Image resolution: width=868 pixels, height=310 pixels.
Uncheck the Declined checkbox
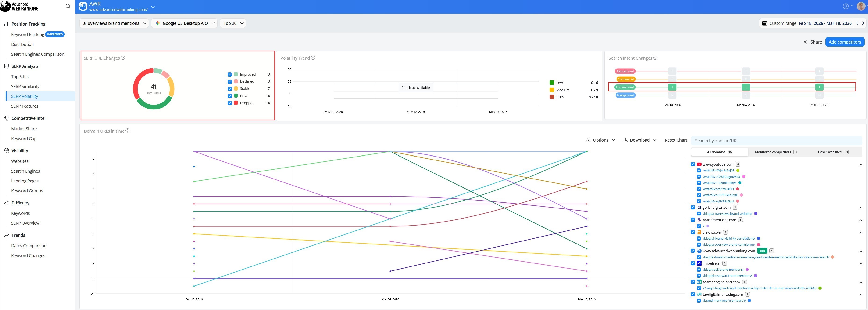[230, 81]
